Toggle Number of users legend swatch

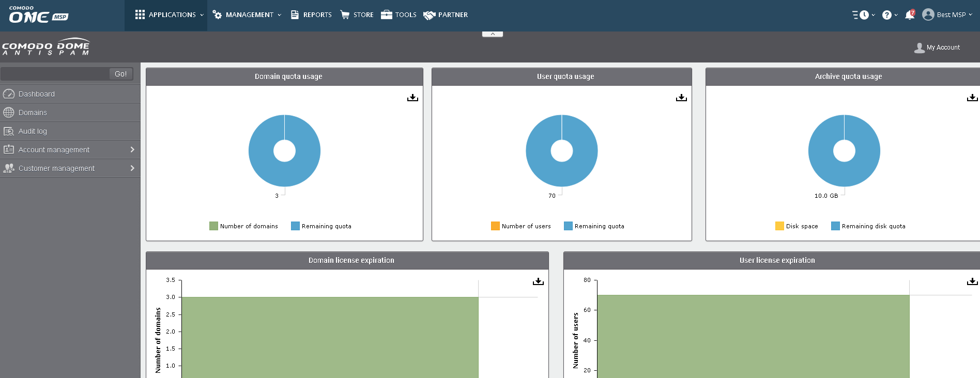[x=495, y=226]
